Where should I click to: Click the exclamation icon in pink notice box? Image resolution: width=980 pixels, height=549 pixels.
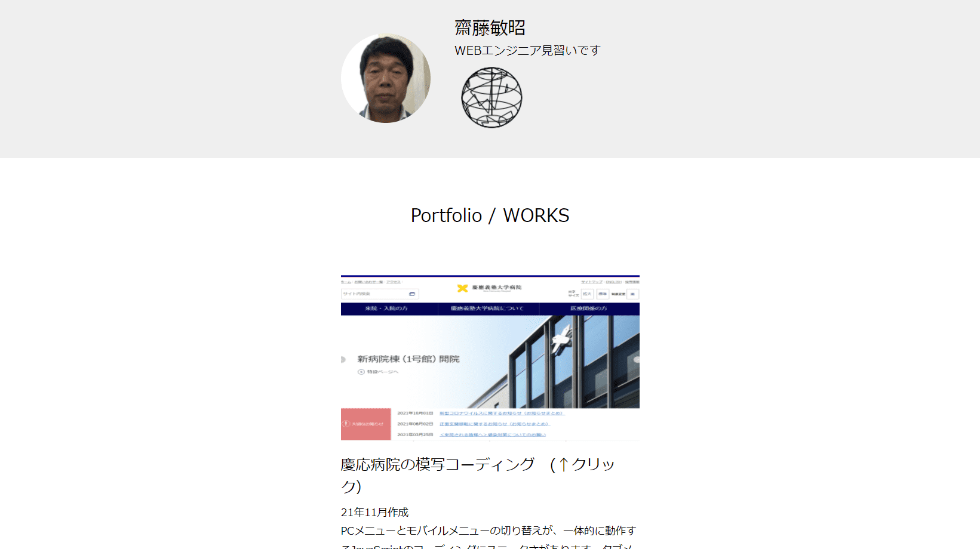(x=346, y=424)
